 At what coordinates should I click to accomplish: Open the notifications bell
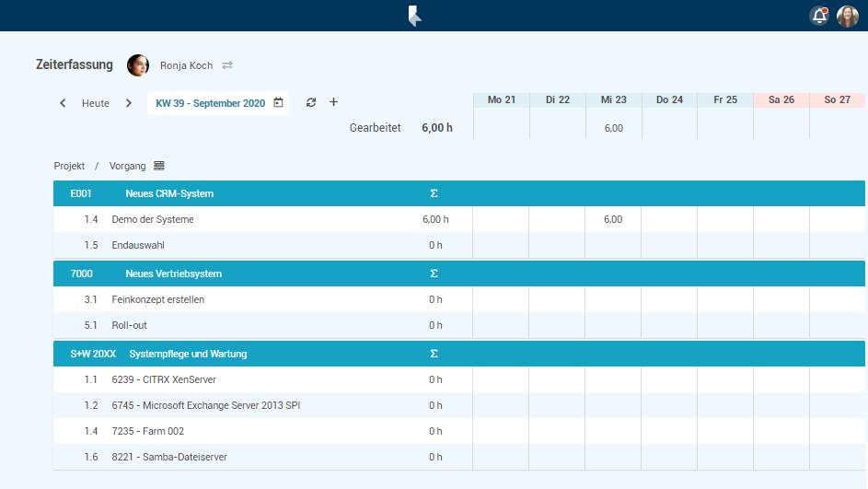click(819, 16)
